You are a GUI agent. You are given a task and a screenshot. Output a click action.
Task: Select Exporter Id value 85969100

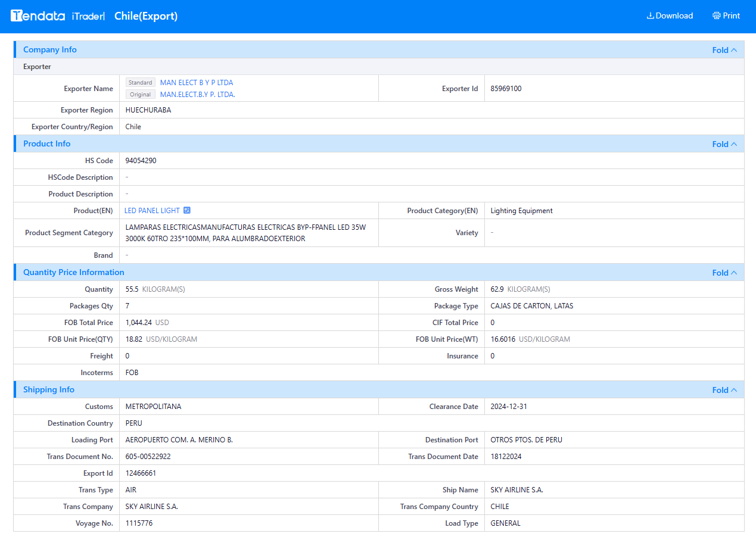click(506, 89)
